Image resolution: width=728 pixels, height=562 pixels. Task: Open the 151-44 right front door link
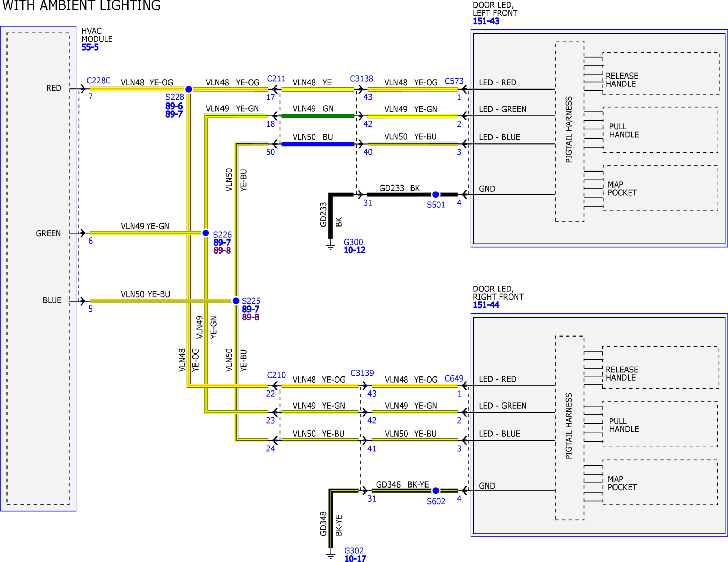click(x=486, y=305)
